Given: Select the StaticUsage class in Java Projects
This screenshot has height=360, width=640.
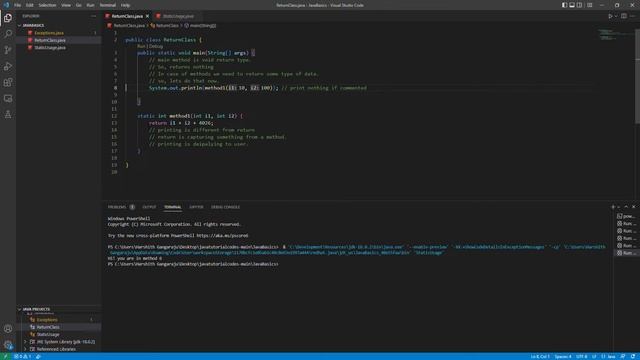Looking at the screenshot, I should point(59,334).
